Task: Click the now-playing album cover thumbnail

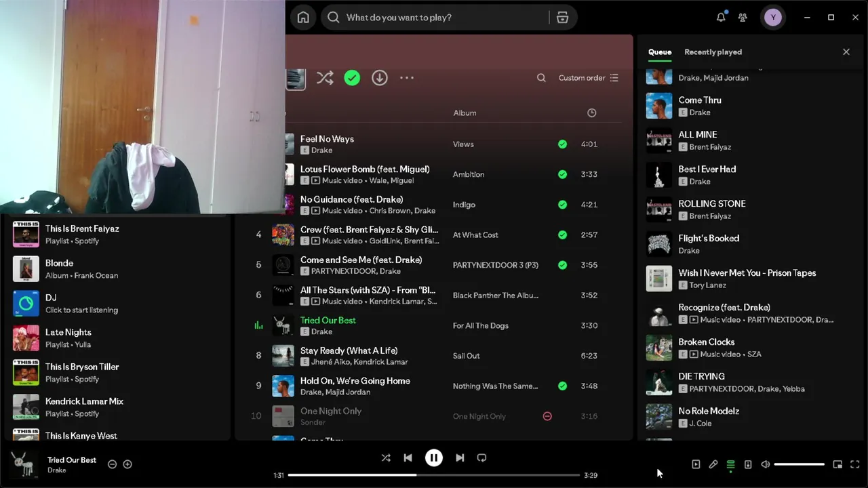Action: [x=24, y=464]
